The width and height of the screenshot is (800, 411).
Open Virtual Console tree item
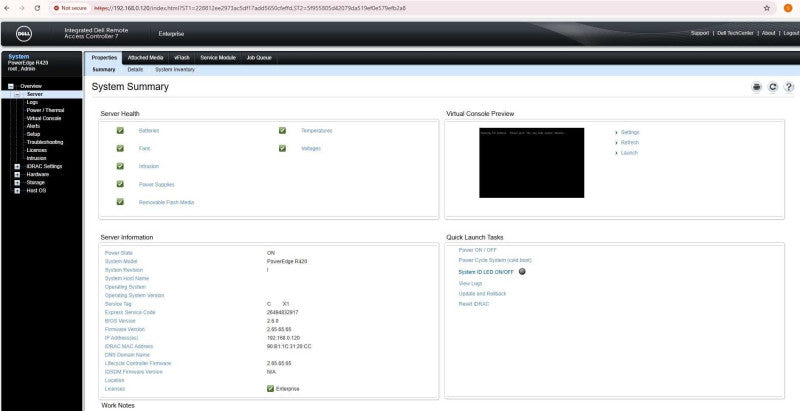click(x=44, y=118)
